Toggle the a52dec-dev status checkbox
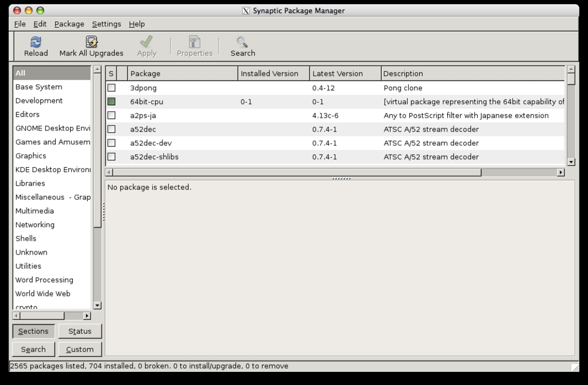 click(111, 143)
